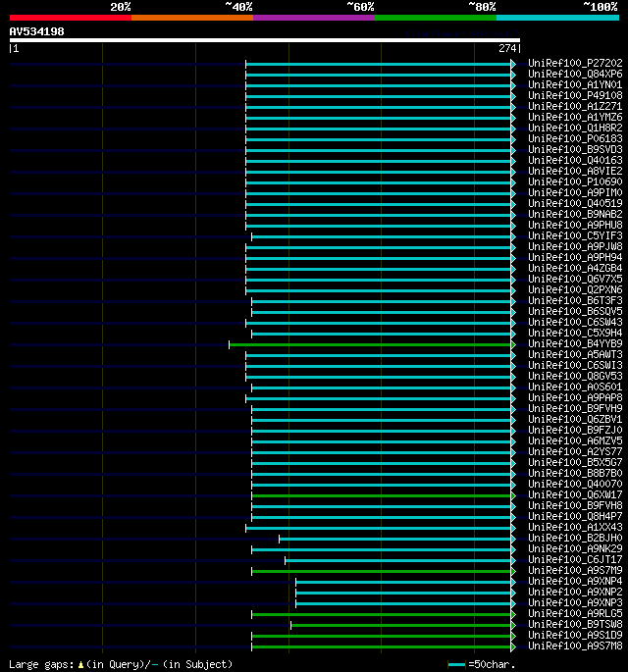The height and width of the screenshot is (672, 628).
Task: Select UniRef100_Q8H4P7 label
Action: click(x=575, y=516)
